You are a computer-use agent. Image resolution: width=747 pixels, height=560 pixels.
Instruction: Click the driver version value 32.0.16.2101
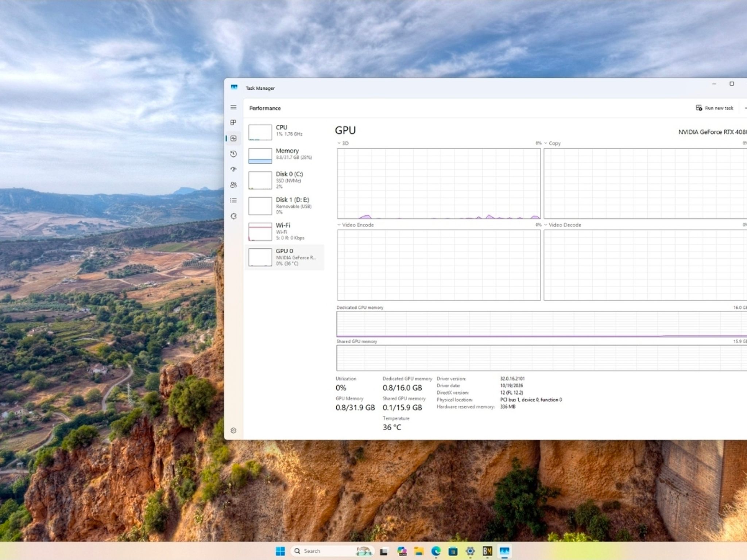coord(512,379)
